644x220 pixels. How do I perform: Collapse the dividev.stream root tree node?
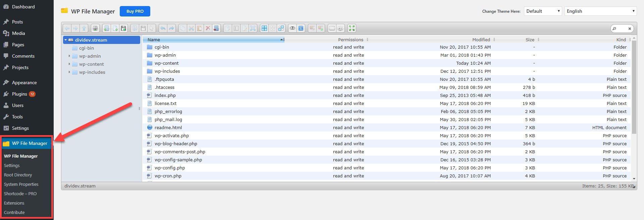pos(66,40)
